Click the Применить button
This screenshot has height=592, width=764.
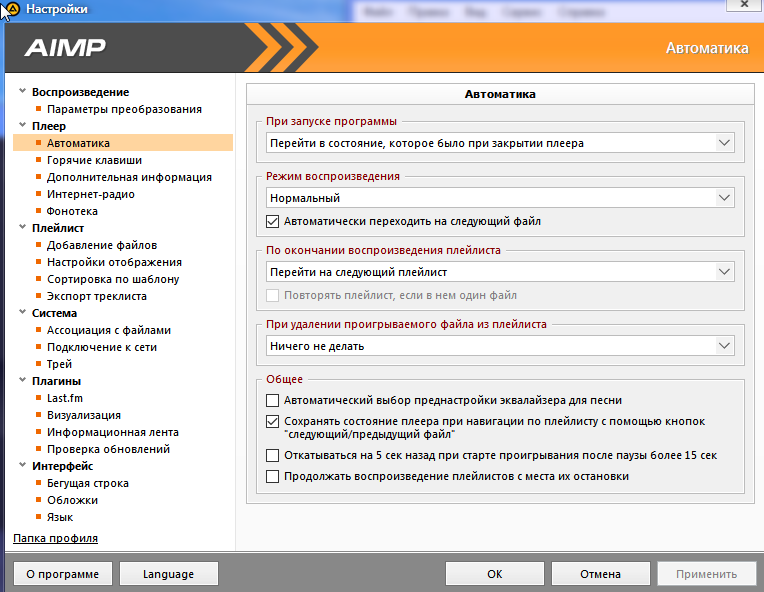(707, 574)
